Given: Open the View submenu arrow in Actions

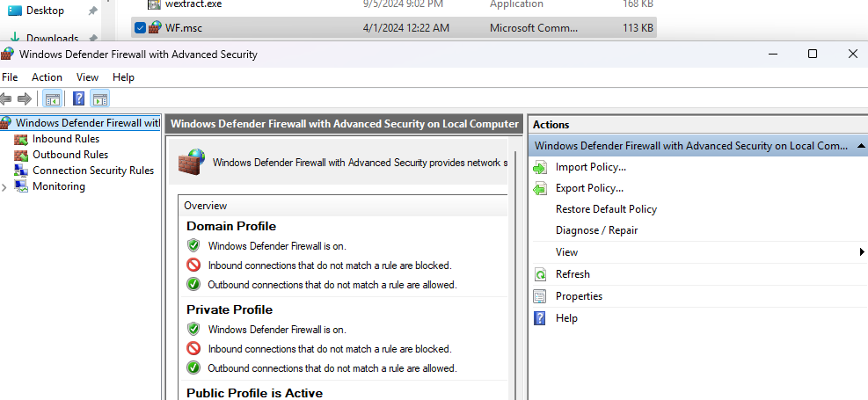Looking at the screenshot, I should tap(861, 252).
